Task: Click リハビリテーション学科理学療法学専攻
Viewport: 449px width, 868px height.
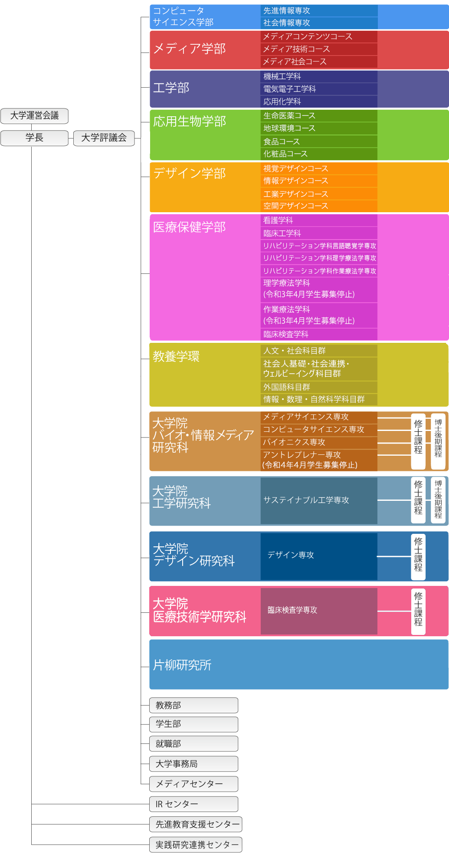Action: tap(319, 258)
